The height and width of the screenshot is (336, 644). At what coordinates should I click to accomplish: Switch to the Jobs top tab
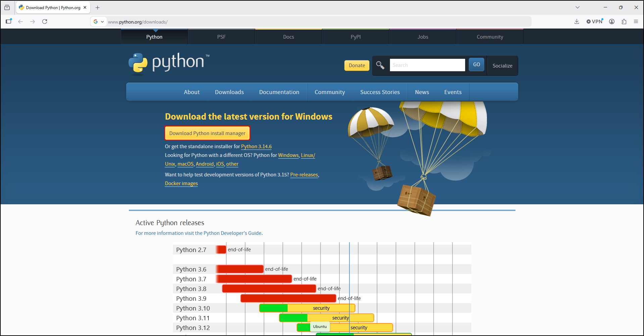pyautogui.click(x=423, y=37)
